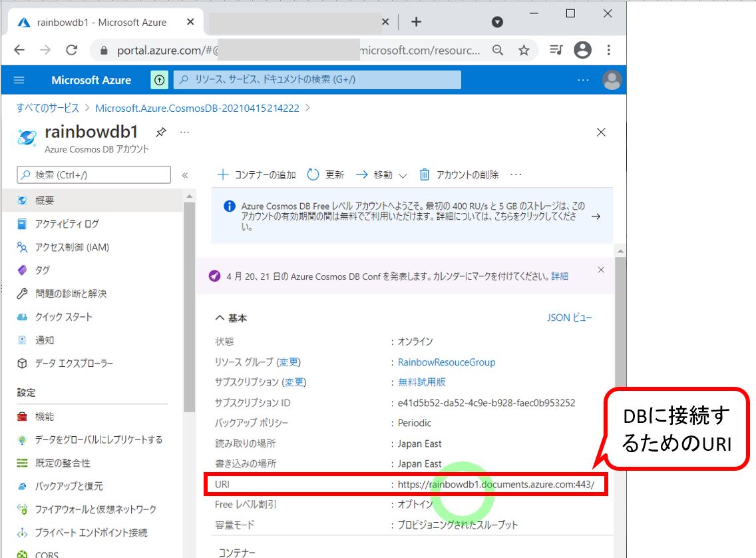756x558 pixels.
Task: Click the Periodic backup policy value
Action: [x=415, y=423]
